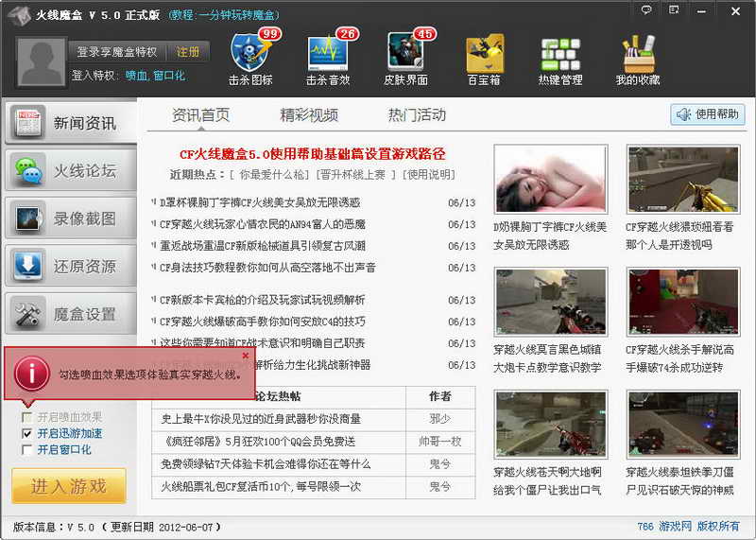Uncheck the 开启迅游加速 checkbox
This screenshot has width=756, height=540.
(27, 433)
